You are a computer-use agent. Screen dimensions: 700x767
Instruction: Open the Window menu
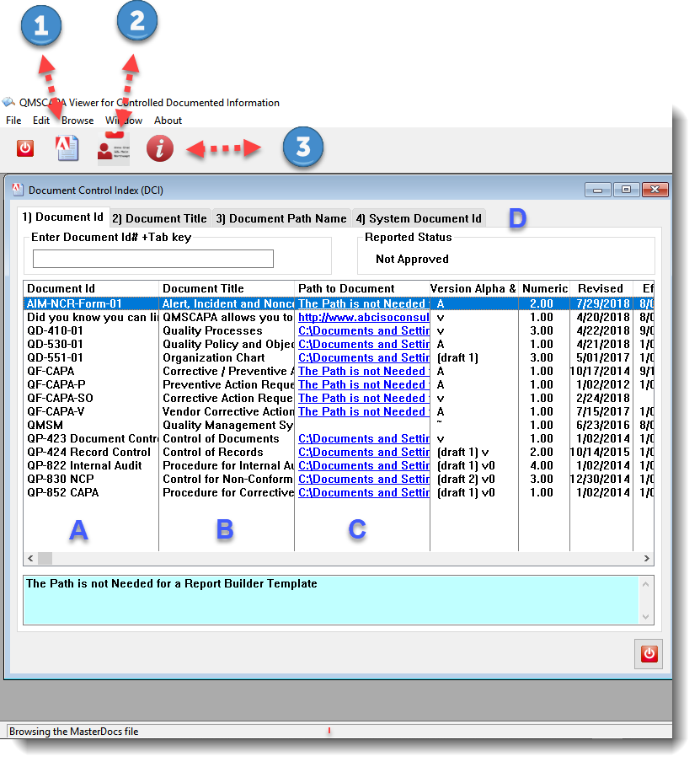123,121
